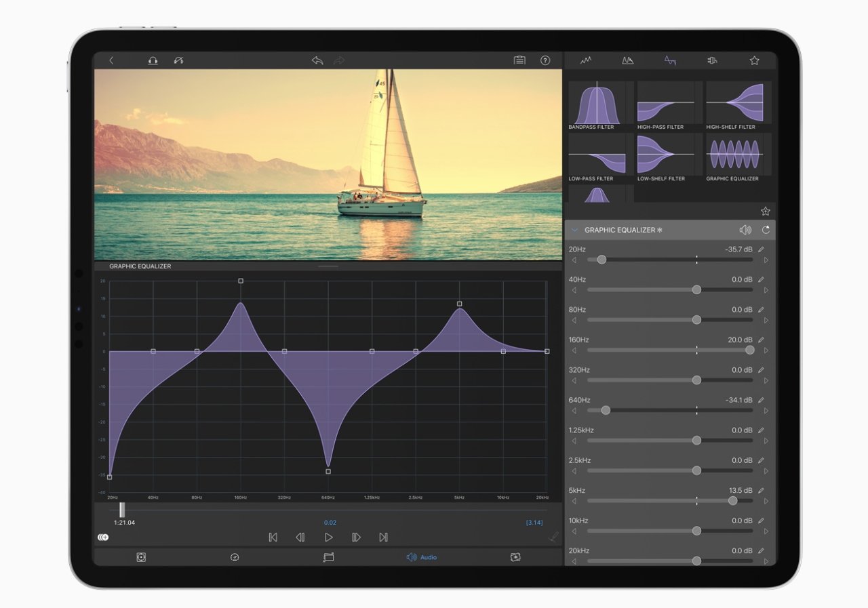Edit the 20Hz value with pencil icon

coord(761,249)
